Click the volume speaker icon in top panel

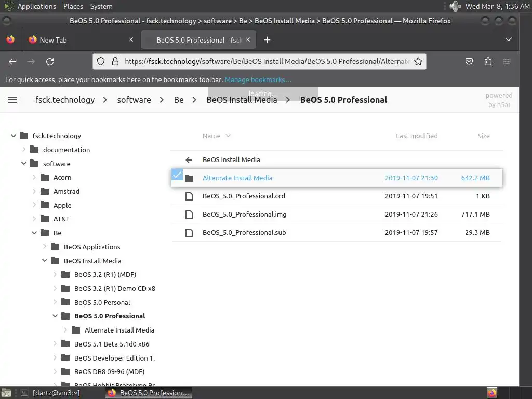[x=455, y=6]
